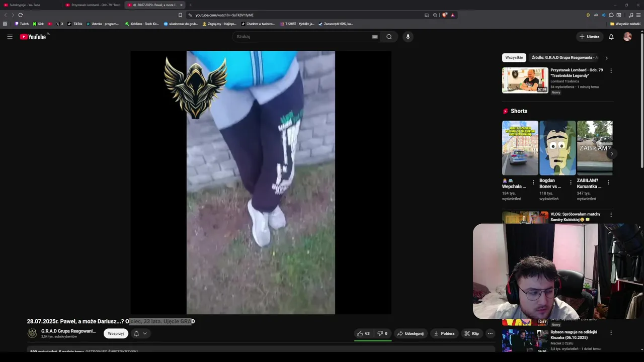Open the Przystanek Lombard Odc. 79 thumbnail
This screenshot has width=644, height=362.
click(525, 80)
